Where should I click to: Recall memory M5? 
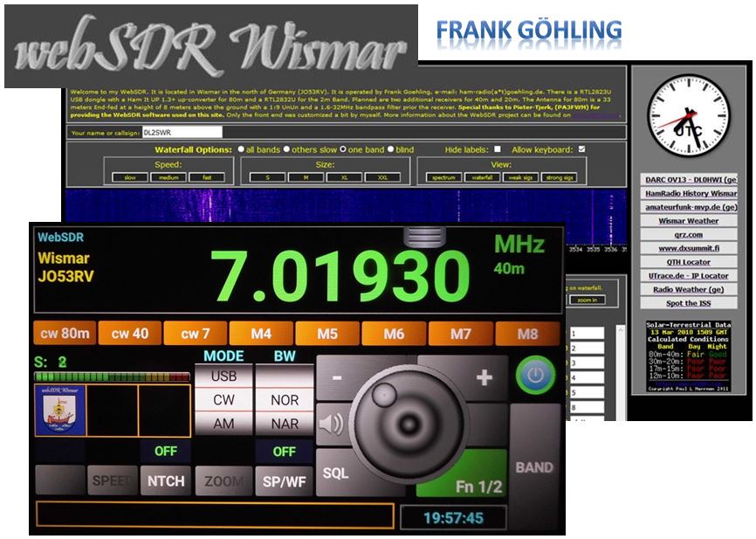point(327,334)
